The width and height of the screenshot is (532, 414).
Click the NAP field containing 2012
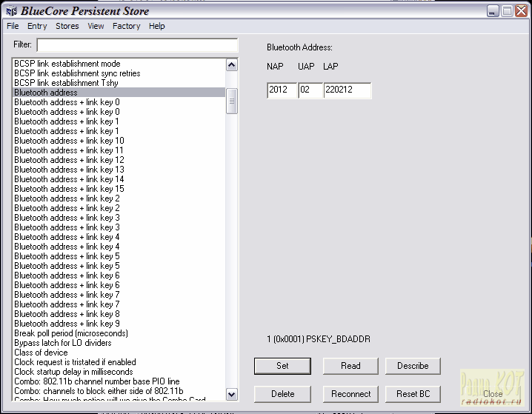pyautogui.click(x=282, y=90)
